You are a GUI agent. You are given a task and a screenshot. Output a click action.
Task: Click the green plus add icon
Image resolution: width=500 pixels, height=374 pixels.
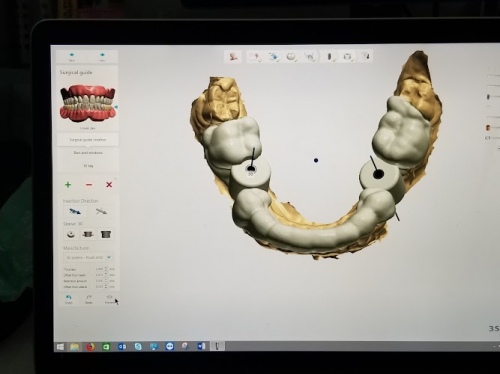click(x=68, y=185)
